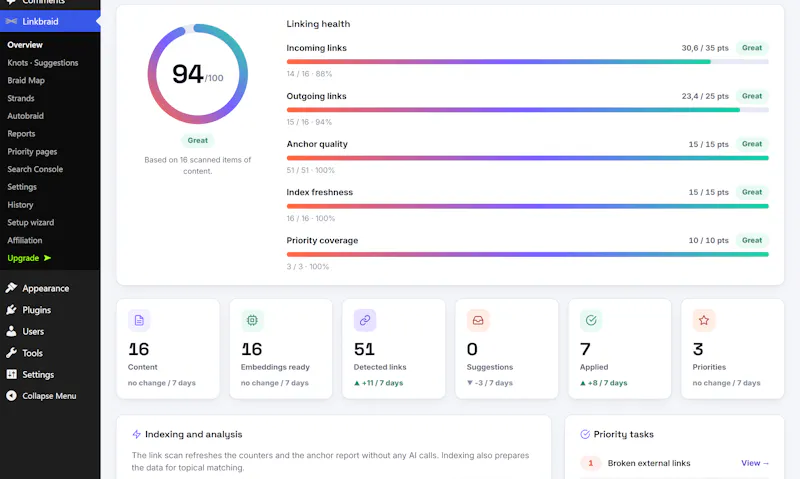Click Great badge on Incoming links row
The width and height of the screenshot is (800, 479).
pyautogui.click(x=752, y=48)
